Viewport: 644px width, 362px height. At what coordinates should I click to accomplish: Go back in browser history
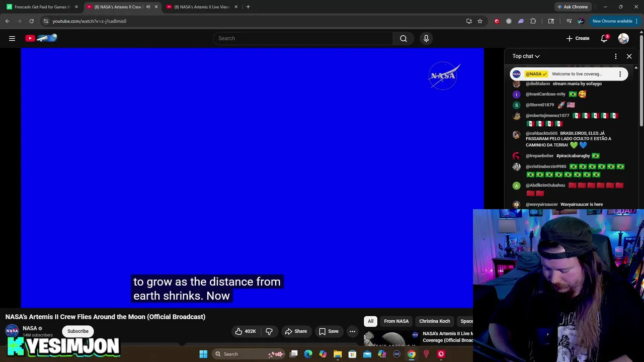(x=8, y=21)
